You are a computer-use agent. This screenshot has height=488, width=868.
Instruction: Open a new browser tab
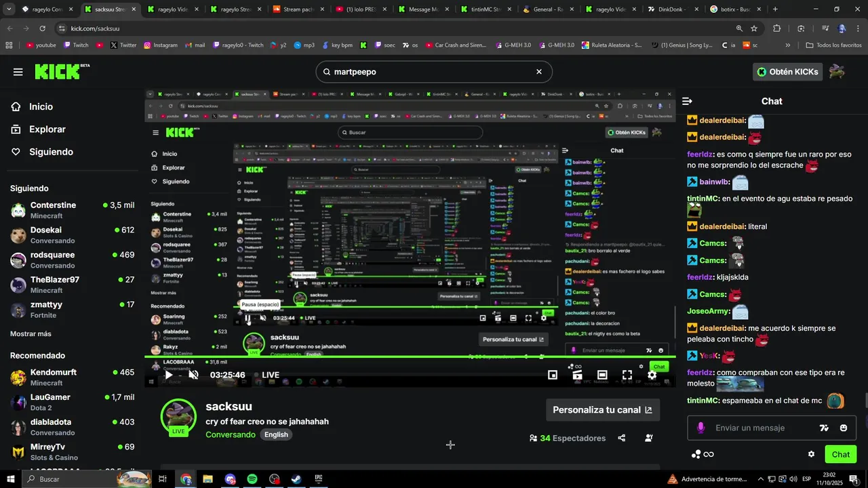[775, 9]
